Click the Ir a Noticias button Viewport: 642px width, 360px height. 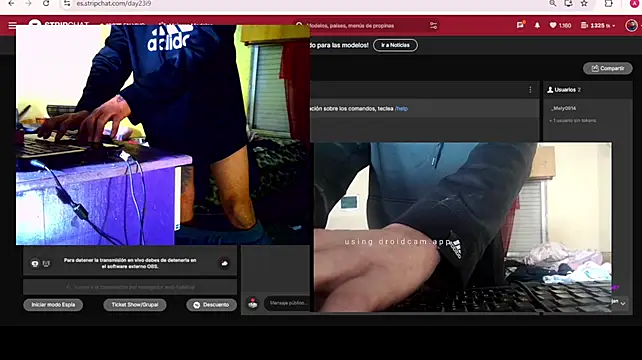click(x=395, y=45)
